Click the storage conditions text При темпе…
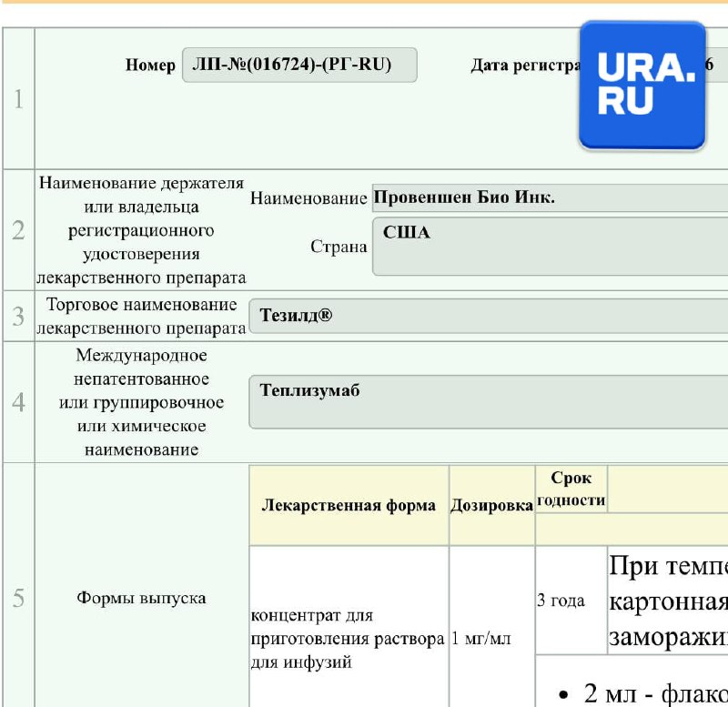 click(668, 601)
